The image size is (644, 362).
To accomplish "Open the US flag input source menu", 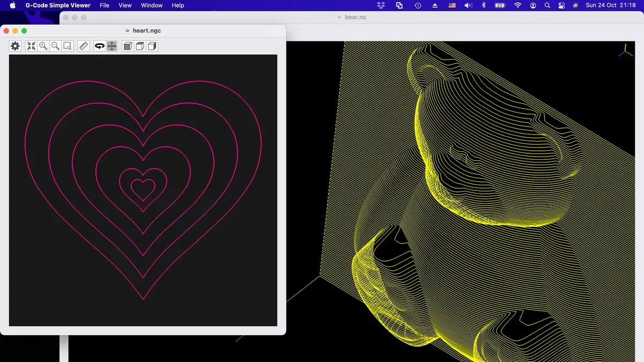I will 452,5.
